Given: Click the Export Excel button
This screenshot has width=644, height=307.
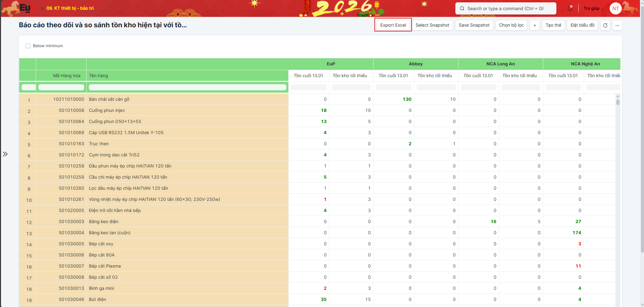Looking at the screenshot, I should tap(393, 25).
